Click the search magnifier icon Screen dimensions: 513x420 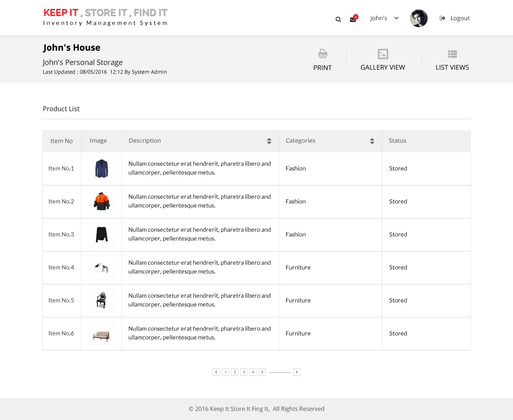[x=338, y=19]
